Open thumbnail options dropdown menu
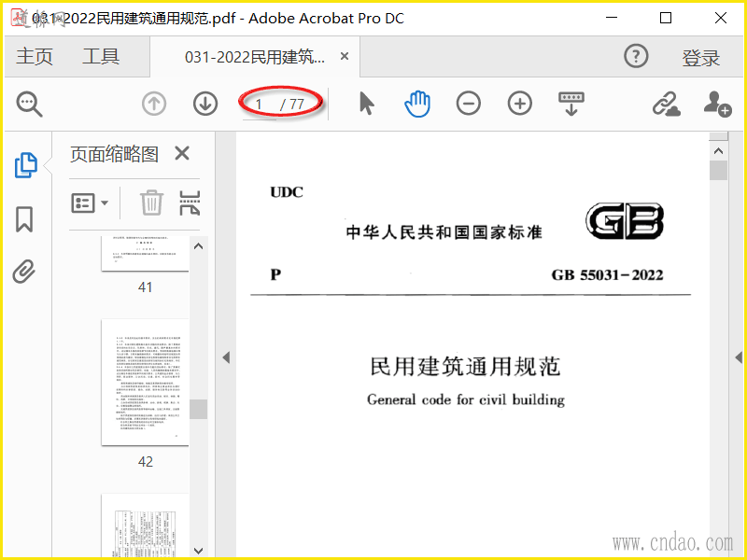Image resolution: width=747 pixels, height=560 pixels. 90,203
